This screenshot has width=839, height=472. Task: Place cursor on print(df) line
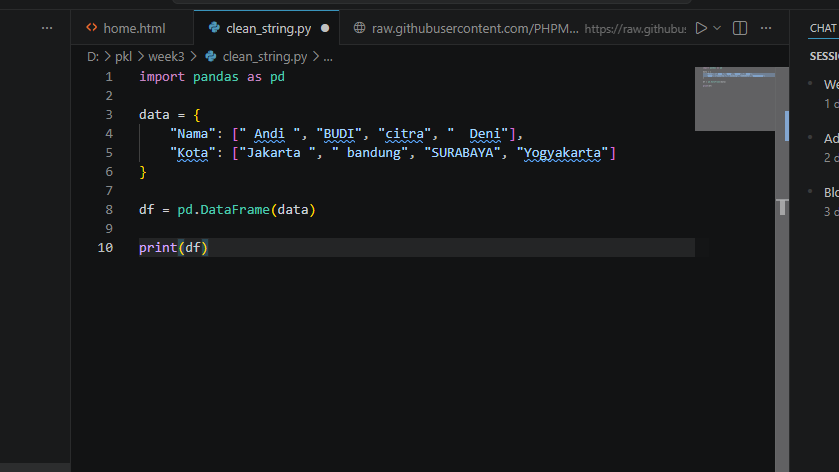417,248
